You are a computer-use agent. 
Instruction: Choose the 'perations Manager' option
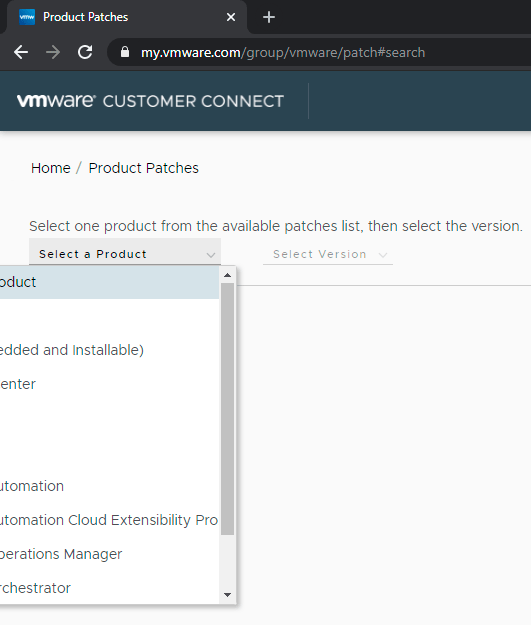point(109,554)
